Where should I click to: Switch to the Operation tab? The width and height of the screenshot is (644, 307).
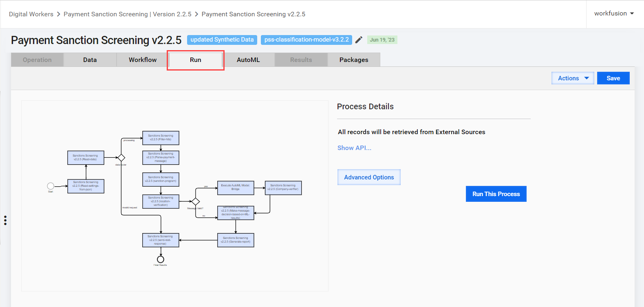[37, 60]
